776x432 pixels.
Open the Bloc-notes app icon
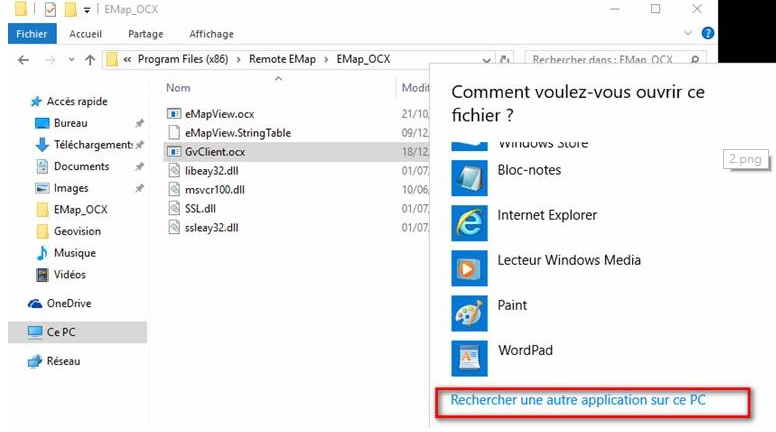469,178
